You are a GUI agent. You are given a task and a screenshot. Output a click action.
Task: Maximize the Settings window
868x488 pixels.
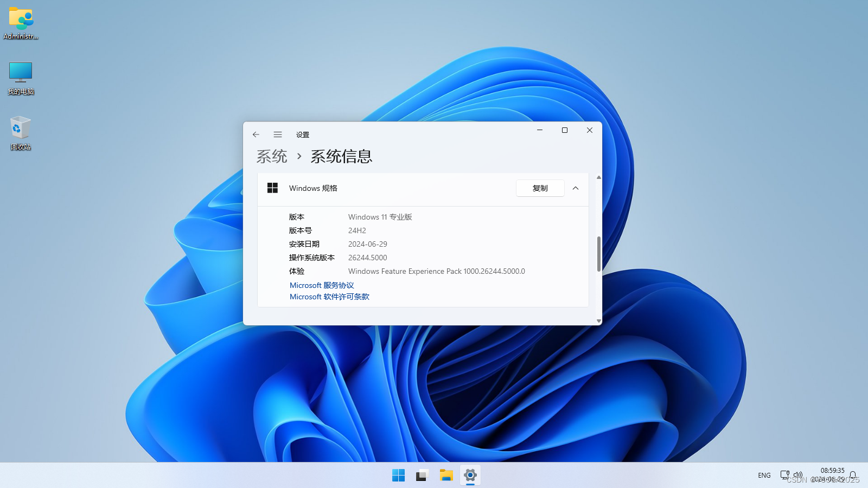pyautogui.click(x=565, y=130)
